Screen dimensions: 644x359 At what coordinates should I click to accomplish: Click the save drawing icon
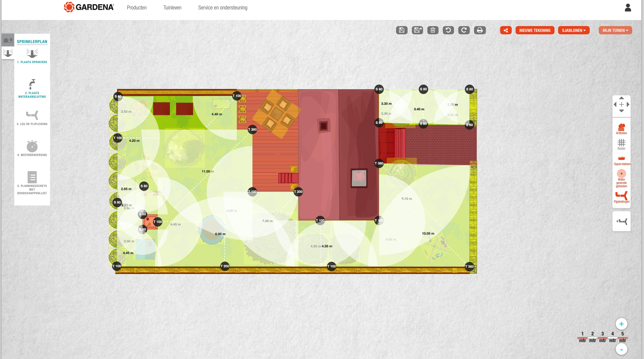click(x=402, y=30)
